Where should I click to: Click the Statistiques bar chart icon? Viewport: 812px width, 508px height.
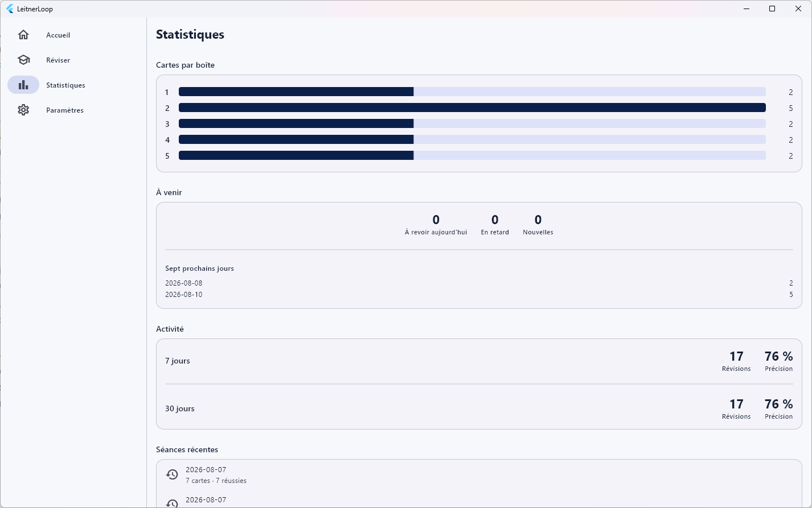coord(23,85)
